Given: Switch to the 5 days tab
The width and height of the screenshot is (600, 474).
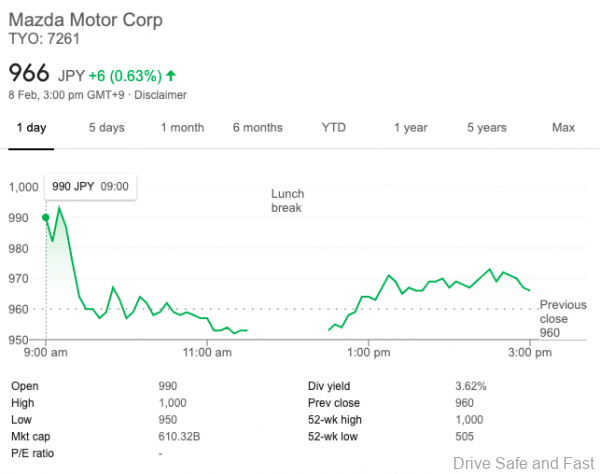Looking at the screenshot, I should point(106,128).
